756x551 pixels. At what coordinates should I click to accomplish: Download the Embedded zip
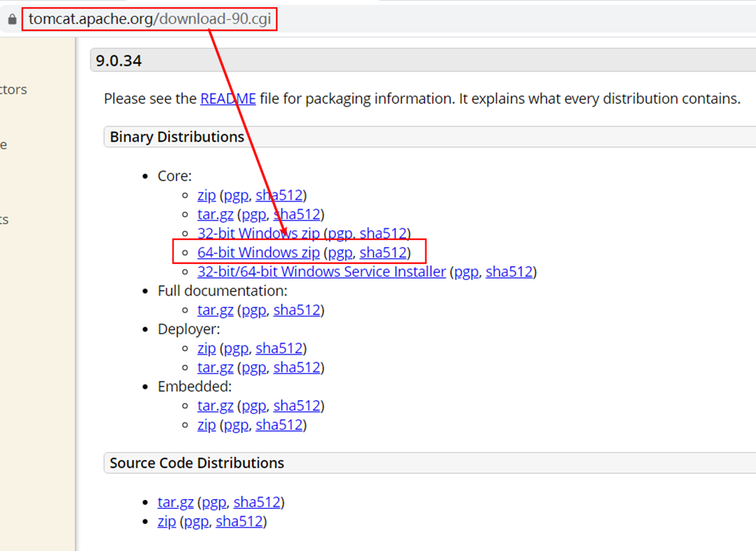206,425
